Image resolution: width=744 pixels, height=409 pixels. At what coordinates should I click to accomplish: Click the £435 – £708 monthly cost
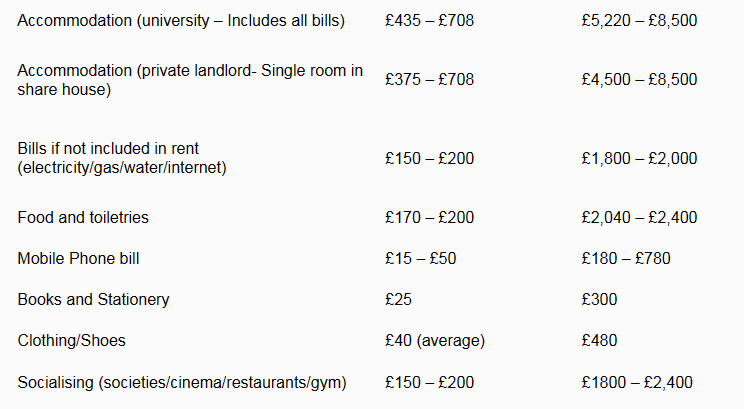429,21
